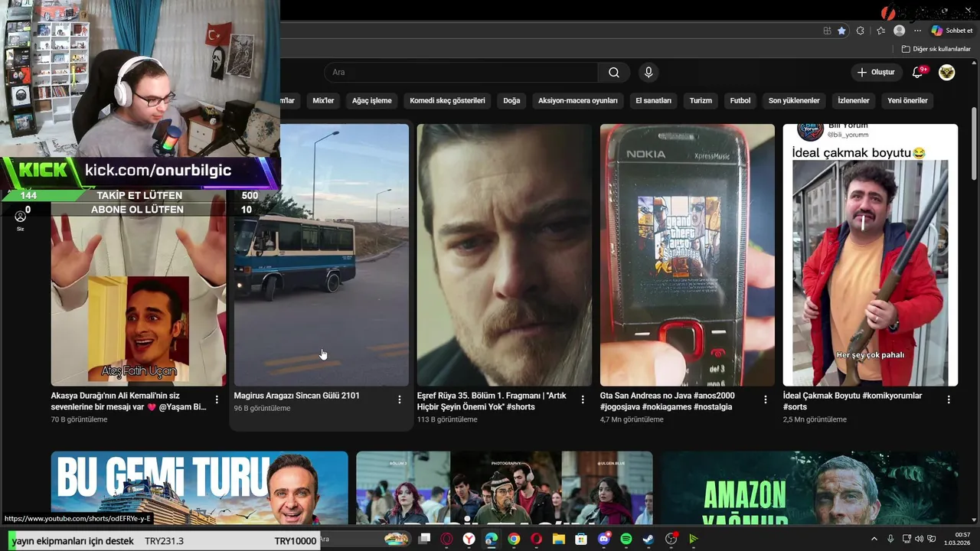The width and height of the screenshot is (980, 551).
Task: Open the BU GEMİ TURU video thumbnail
Action: click(x=199, y=487)
